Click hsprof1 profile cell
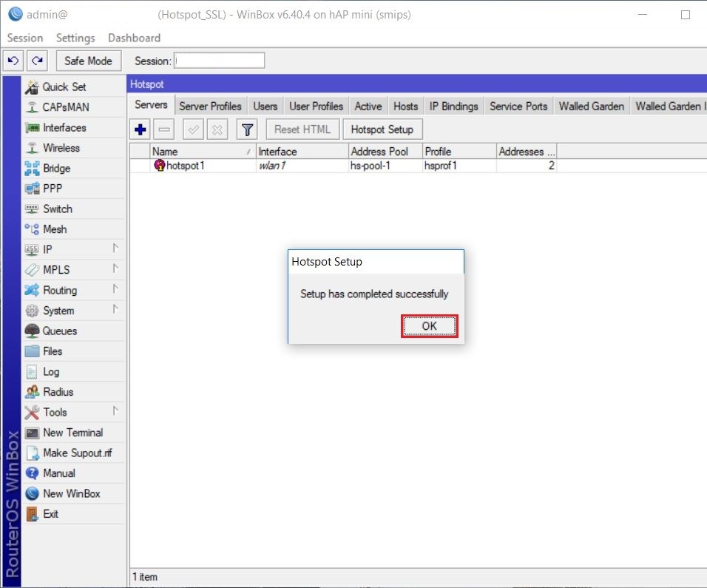The image size is (707, 588). 459,166
